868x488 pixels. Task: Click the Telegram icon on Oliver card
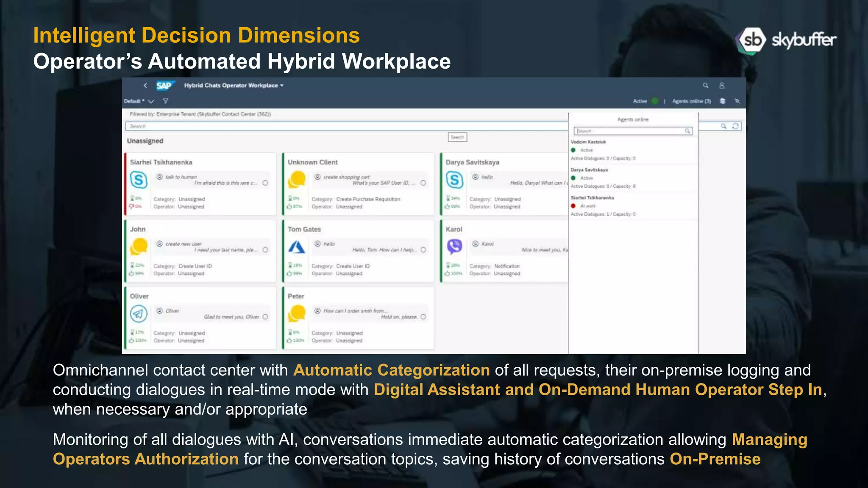coord(139,314)
